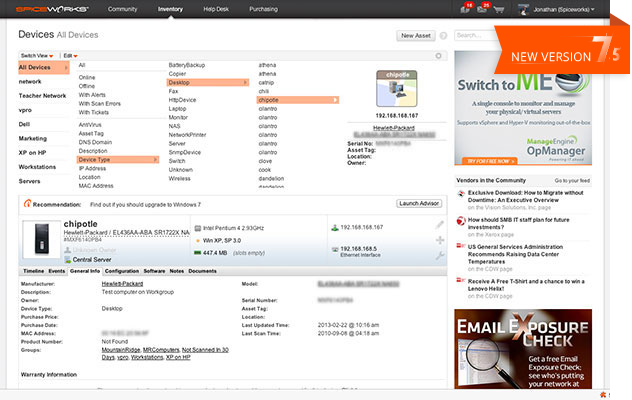Select the Switch device type
The image size is (632, 400).
[177, 161]
